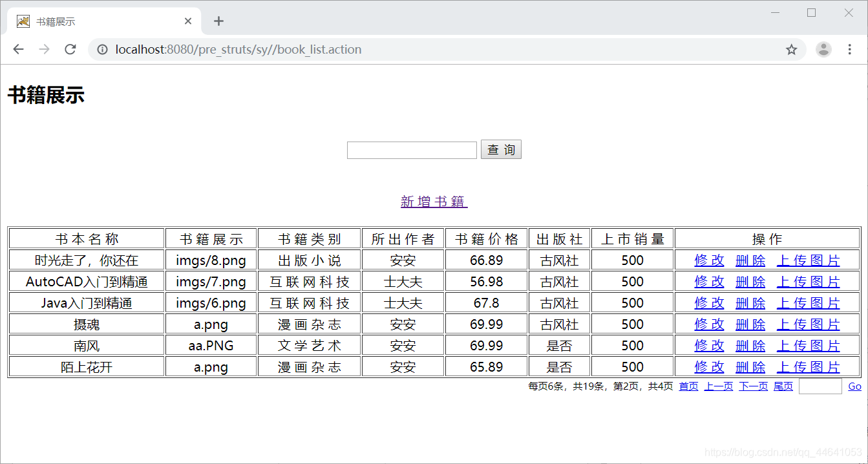The height and width of the screenshot is (464, 868).
Task: Click the cell Java入门到精通
Action: (x=87, y=303)
